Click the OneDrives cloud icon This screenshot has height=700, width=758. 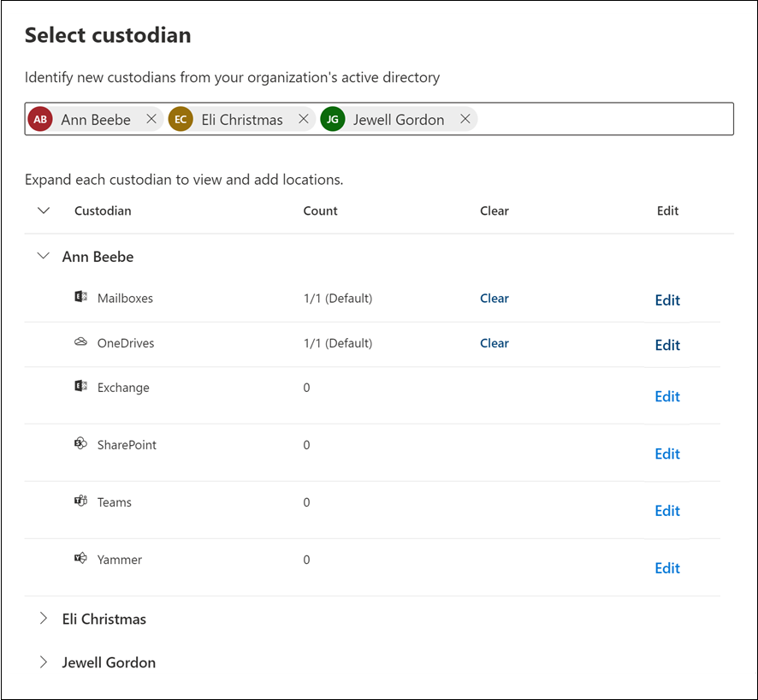coord(80,341)
